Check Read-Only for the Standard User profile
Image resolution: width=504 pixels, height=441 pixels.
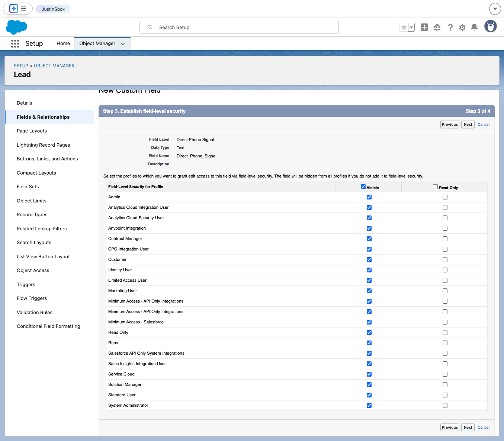click(445, 395)
